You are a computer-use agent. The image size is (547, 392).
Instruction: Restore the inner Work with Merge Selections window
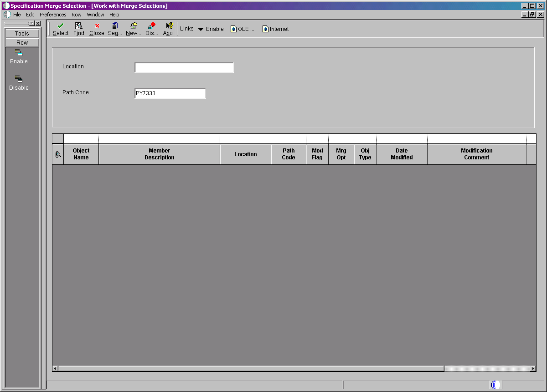532,15
